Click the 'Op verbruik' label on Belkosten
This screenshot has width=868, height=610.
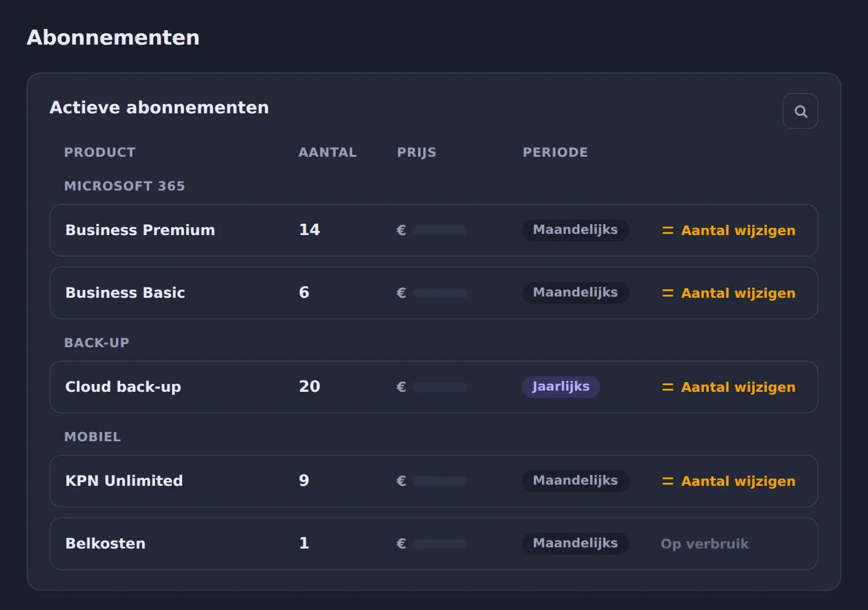[x=705, y=544]
